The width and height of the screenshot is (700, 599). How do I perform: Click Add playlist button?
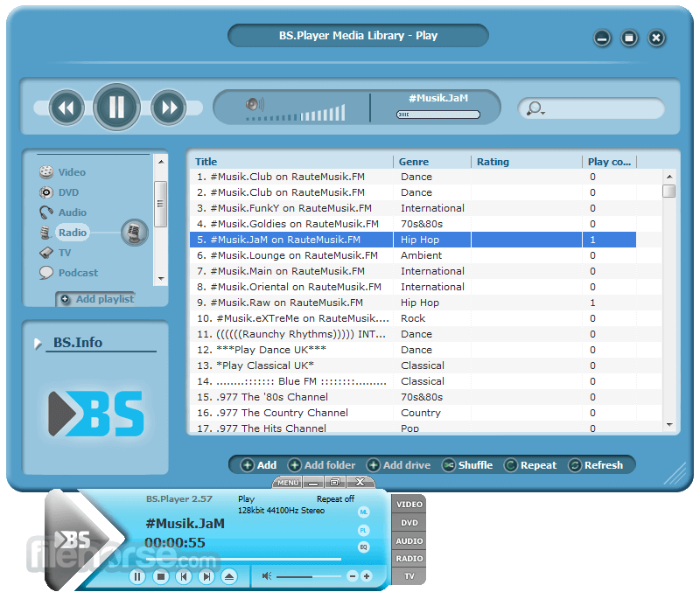[x=97, y=299]
